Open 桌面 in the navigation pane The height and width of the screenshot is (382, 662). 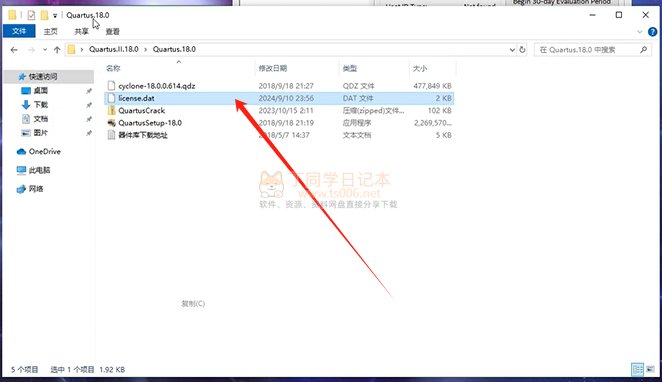(41, 90)
